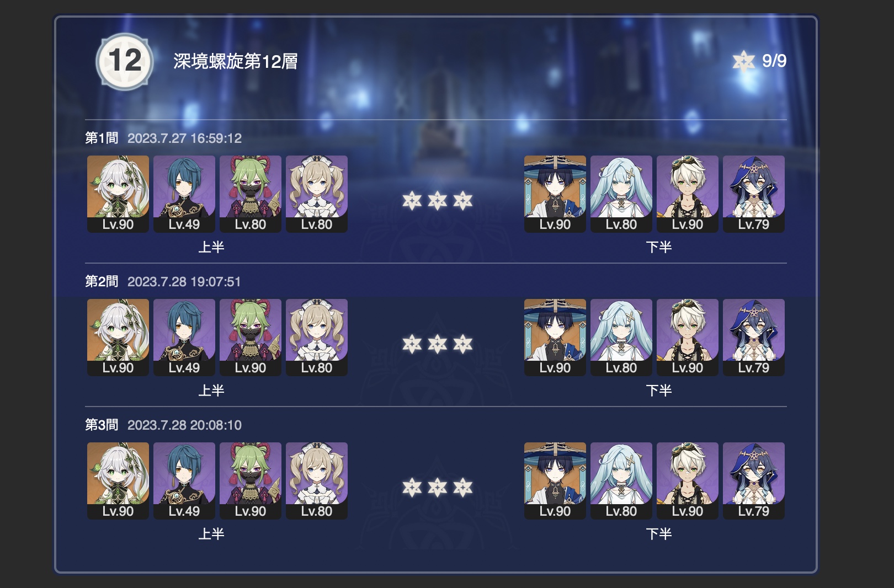Select Kuki Shinobu Lv.90 portrait in chamber 2
This screenshot has width=894, height=588.
point(251,337)
